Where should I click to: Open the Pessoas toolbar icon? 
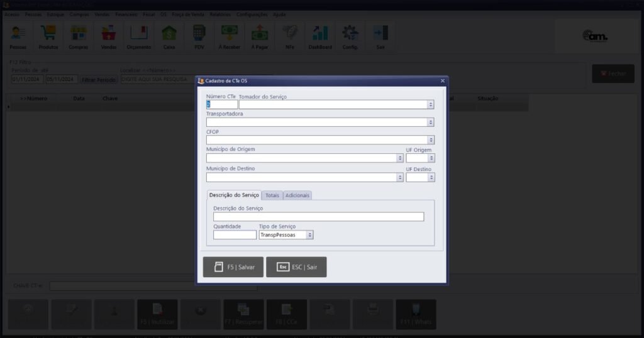click(18, 36)
